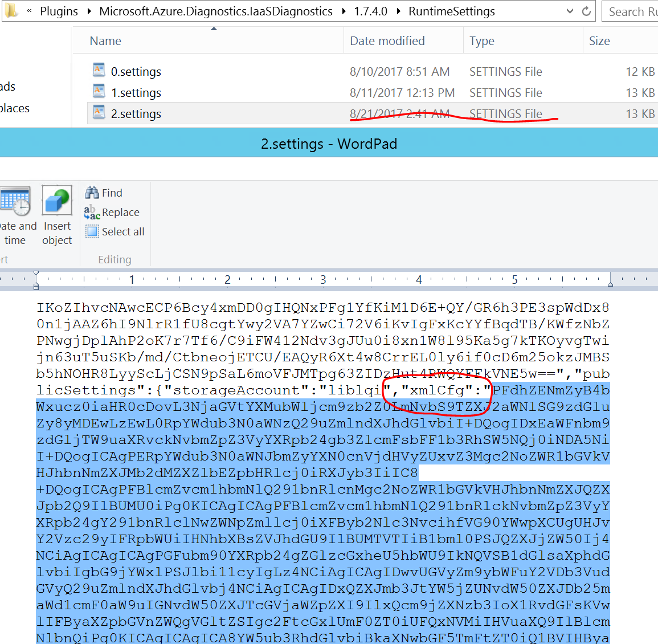Sort files by Date modified column
This screenshot has width=658, height=644.
click(387, 41)
